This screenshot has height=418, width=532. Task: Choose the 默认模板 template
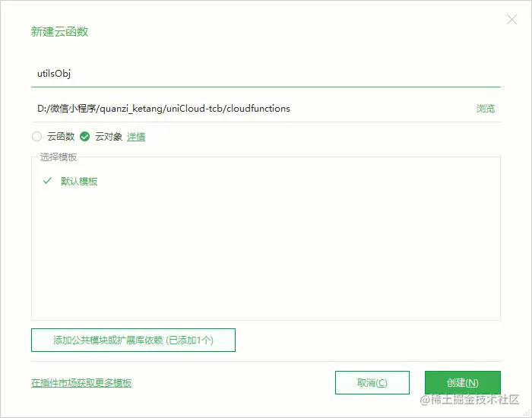pyautogui.click(x=79, y=182)
